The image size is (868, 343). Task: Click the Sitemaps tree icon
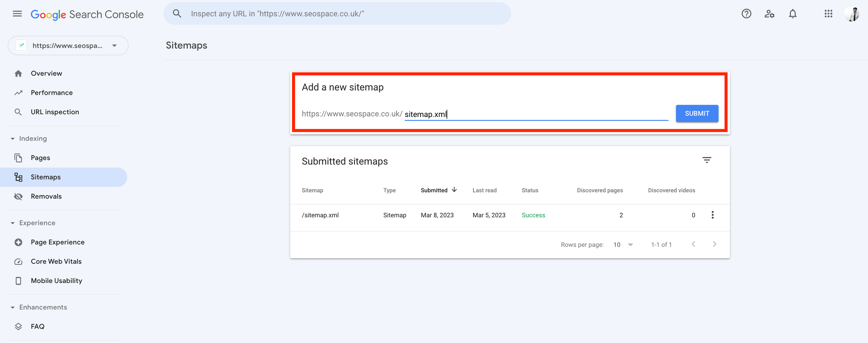(18, 177)
